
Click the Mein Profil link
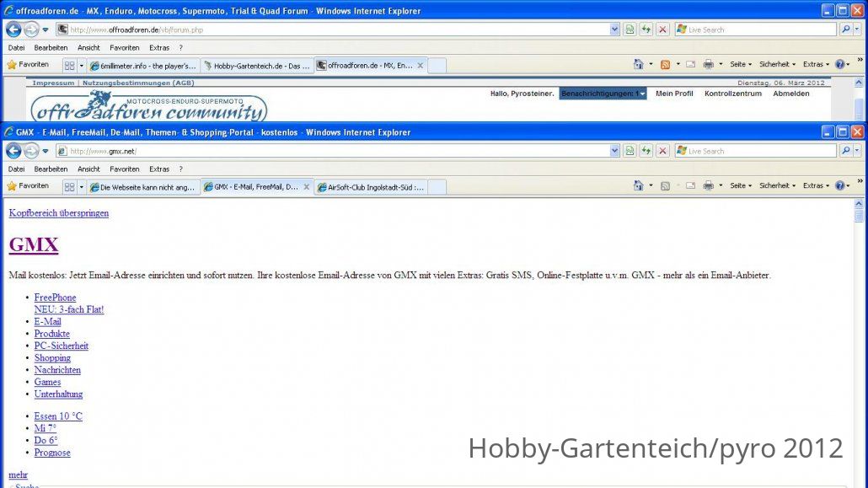tap(674, 94)
